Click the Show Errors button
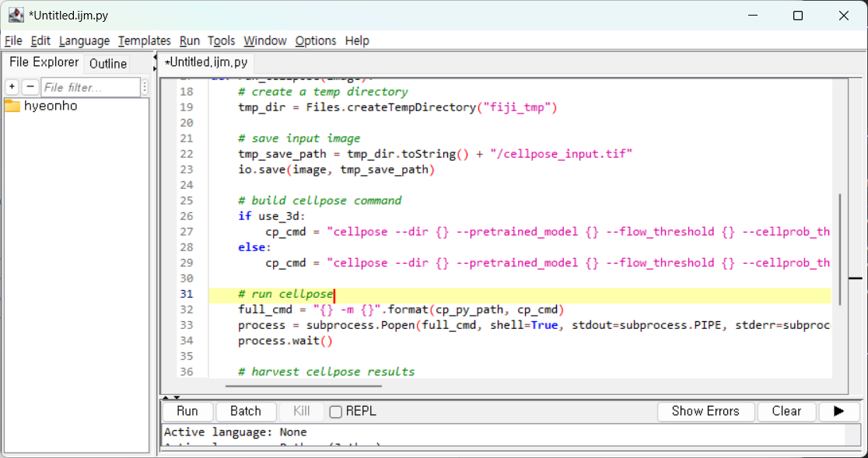The width and height of the screenshot is (868, 458). 705,411
